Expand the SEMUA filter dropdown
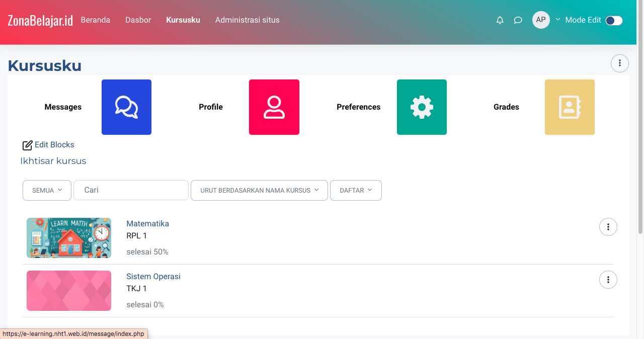 (47, 190)
